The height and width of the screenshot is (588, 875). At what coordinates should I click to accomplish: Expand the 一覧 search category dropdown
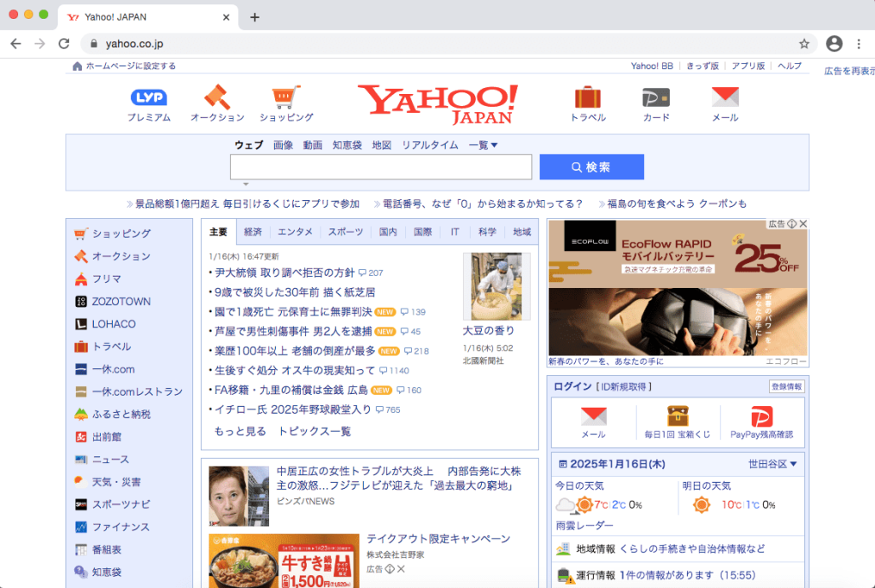click(x=483, y=145)
